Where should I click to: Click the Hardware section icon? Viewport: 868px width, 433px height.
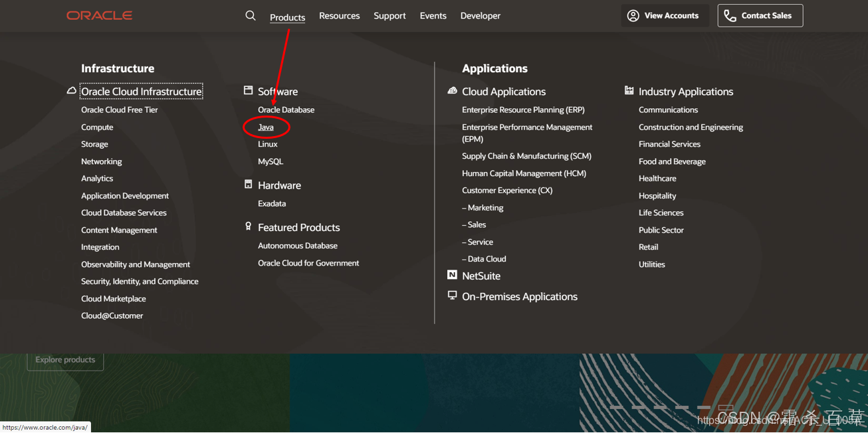(x=248, y=184)
